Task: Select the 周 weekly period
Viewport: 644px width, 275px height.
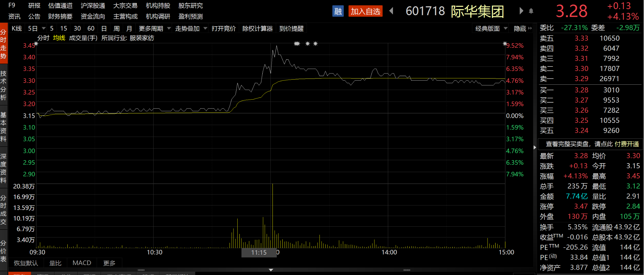Action: pos(117,28)
